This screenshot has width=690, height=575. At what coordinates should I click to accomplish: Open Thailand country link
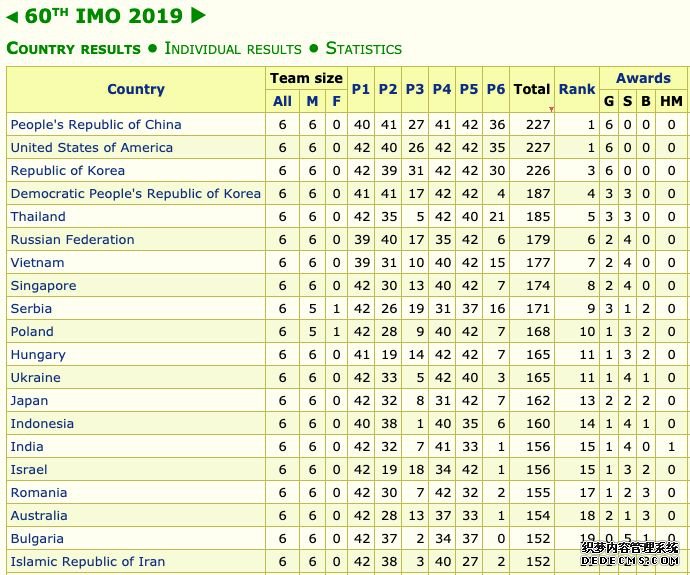[x=38, y=216]
